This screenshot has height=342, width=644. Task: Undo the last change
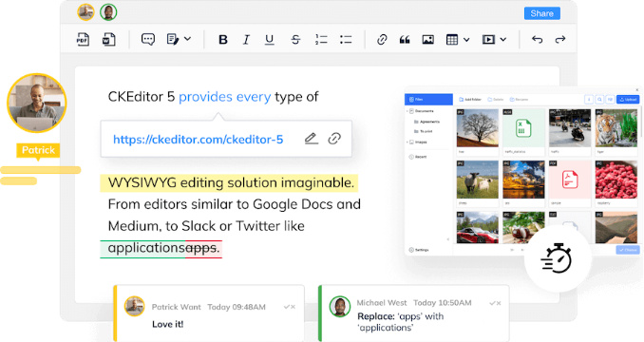click(537, 39)
